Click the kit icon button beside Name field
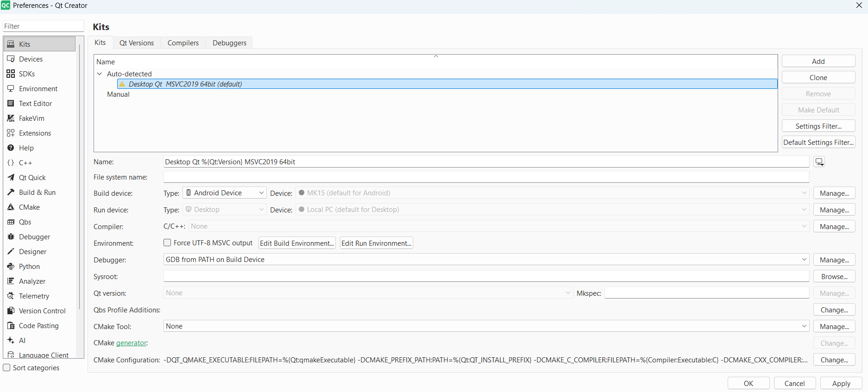The height and width of the screenshot is (392, 868). 819,162
